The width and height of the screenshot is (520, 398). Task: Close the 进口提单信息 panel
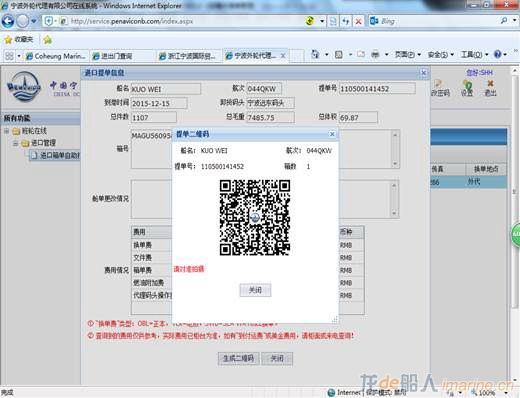pos(424,73)
